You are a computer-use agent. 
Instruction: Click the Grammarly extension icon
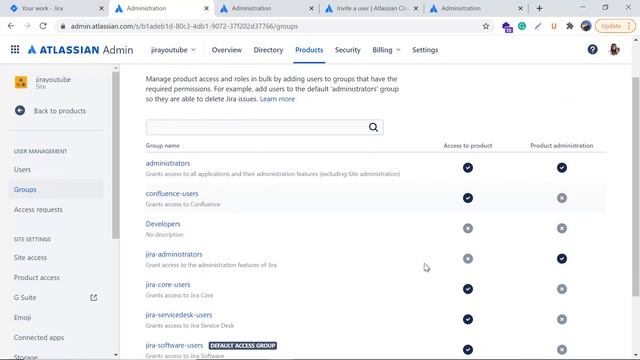click(522, 26)
